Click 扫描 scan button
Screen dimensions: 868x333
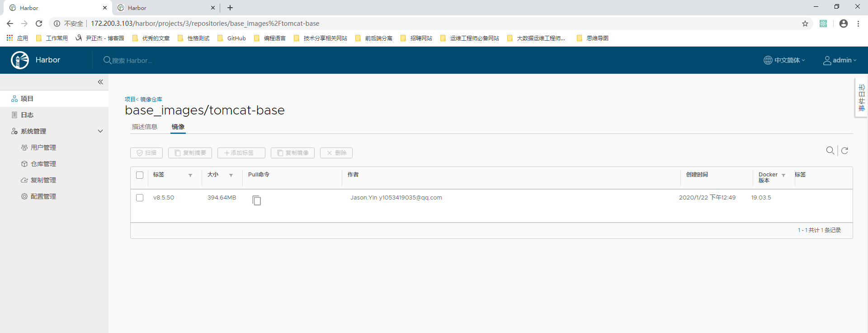pyautogui.click(x=146, y=153)
